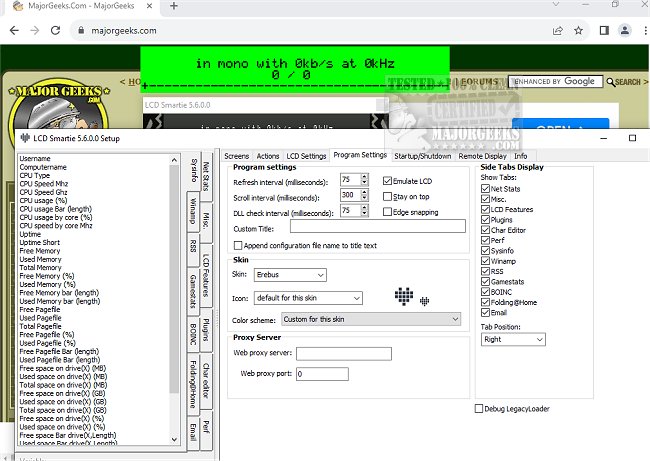This screenshot has height=461, width=650.
Task: Click the LCD Smartie Setup title icon
Action: pyautogui.click(x=25, y=138)
